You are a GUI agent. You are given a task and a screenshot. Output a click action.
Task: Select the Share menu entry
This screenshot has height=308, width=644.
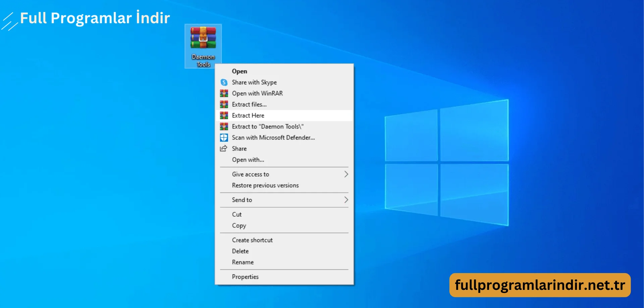click(284, 148)
